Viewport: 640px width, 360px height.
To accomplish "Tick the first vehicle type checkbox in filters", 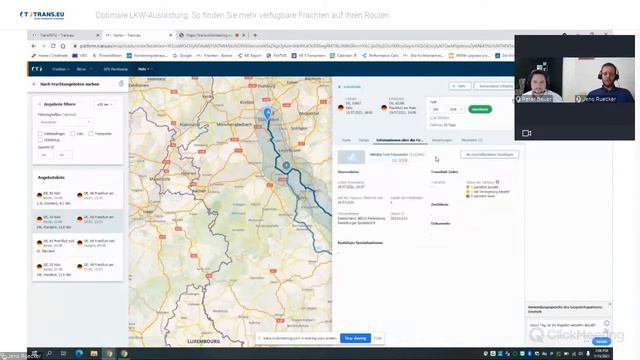I will coord(40,133).
